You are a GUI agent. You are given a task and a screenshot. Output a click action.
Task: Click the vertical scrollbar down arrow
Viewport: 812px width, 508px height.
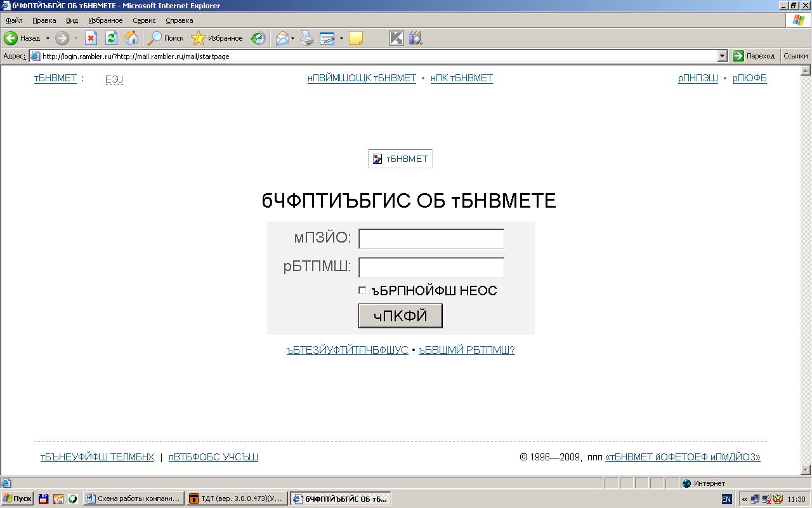(x=806, y=470)
